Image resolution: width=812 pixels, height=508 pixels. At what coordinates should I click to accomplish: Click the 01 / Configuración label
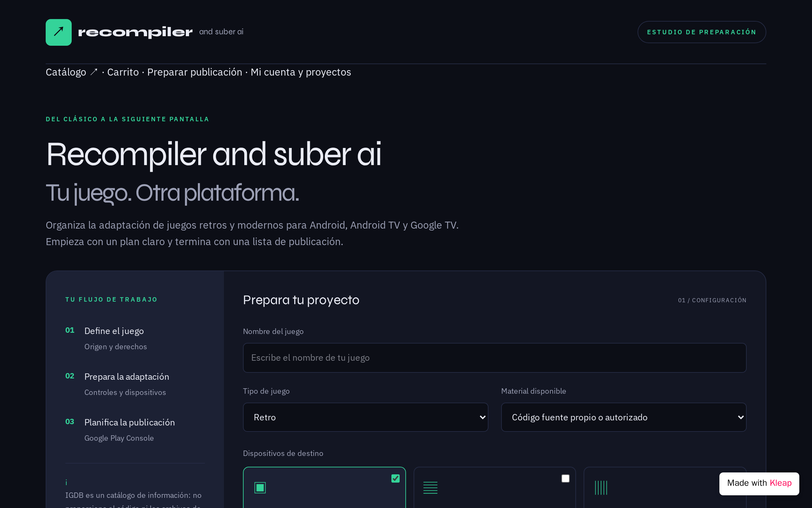tap(712, 300)
